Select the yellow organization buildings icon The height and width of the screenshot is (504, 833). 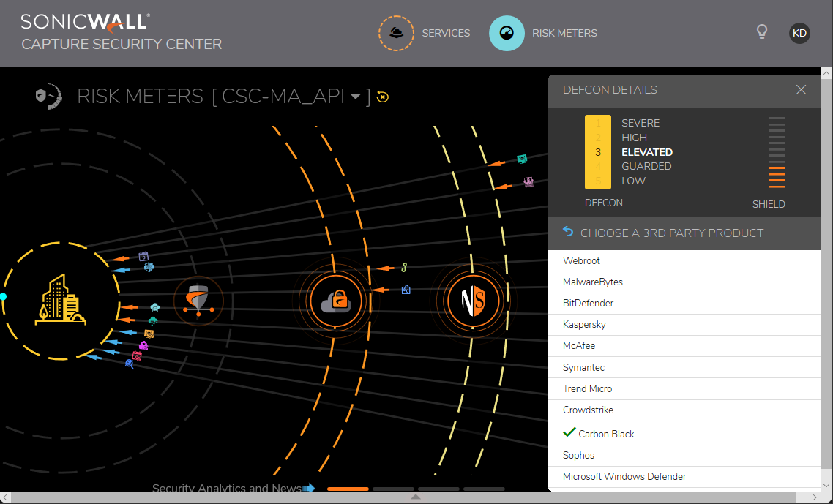coord(60,301)
